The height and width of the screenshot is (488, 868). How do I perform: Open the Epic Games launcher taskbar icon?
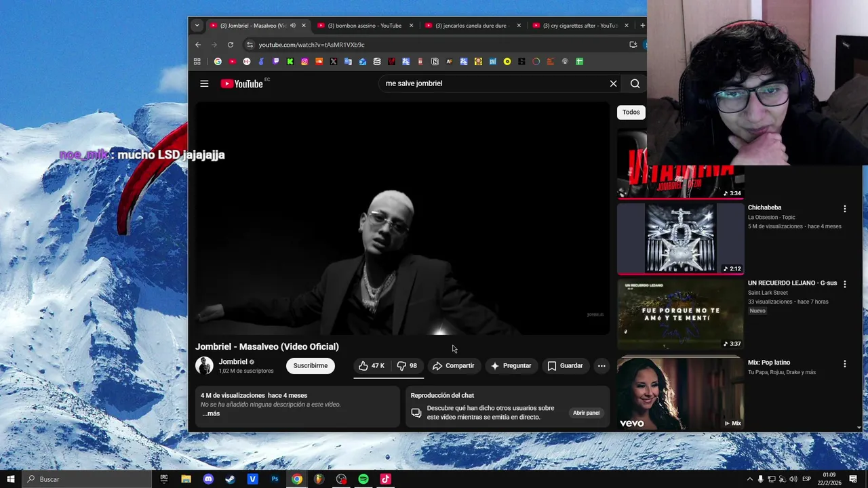coord(164,479)
